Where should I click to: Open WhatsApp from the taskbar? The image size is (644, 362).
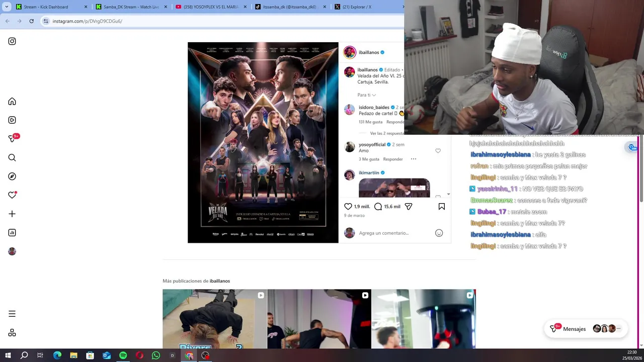[x=156, y=355]
